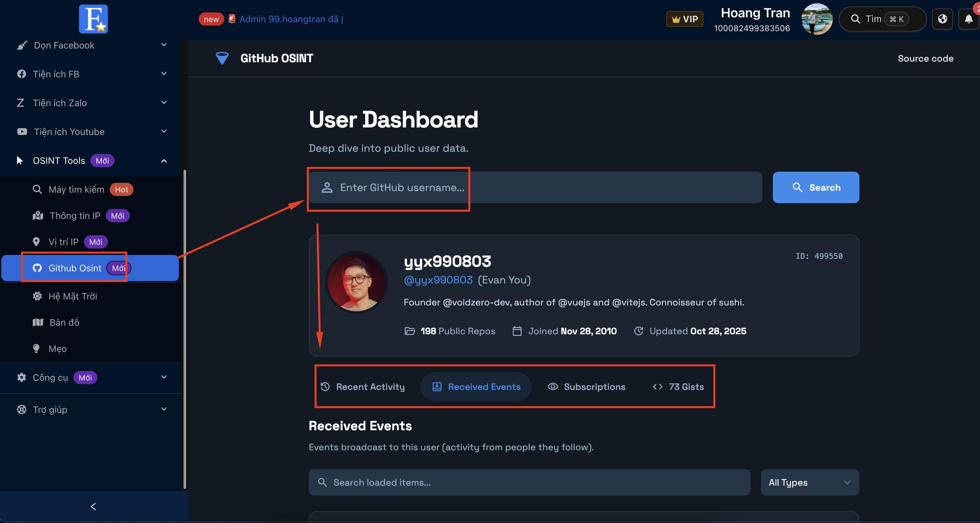The width and height of the screenshot is (980, 523).
Task: Click the folder icon by Public Repos
Action: pos(410,331)
